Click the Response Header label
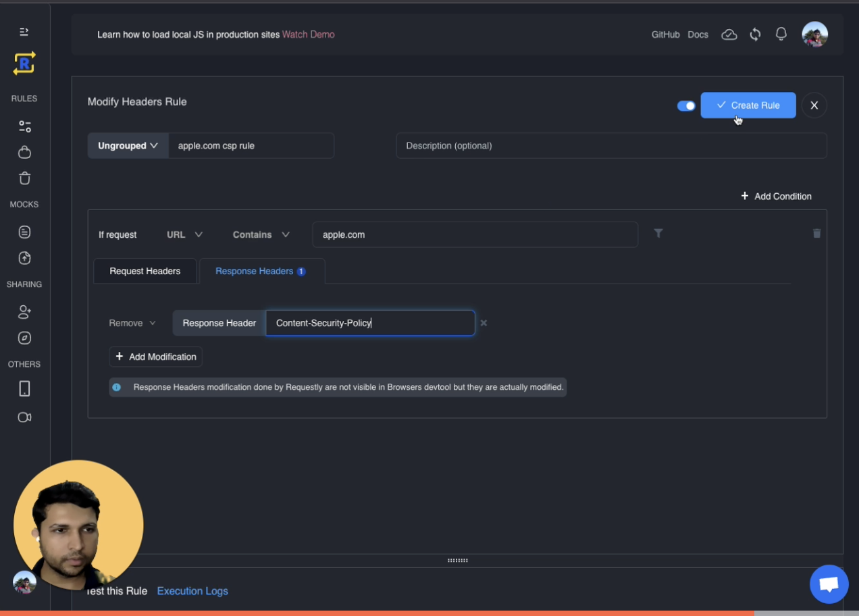This screenshot has height=616, width=859. click(x=219, y=323)
